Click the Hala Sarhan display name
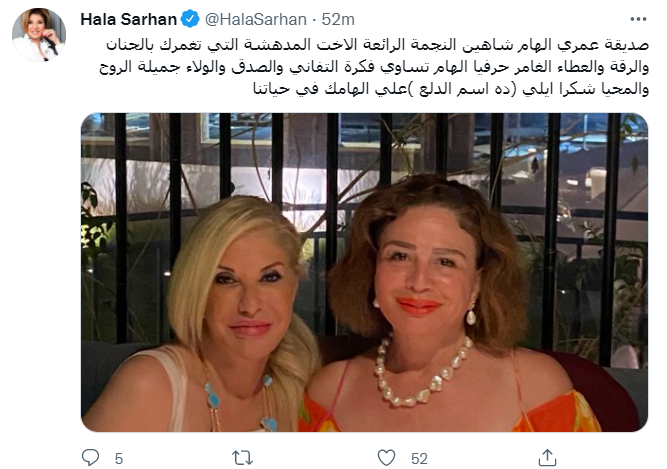 tap(128, 20)
